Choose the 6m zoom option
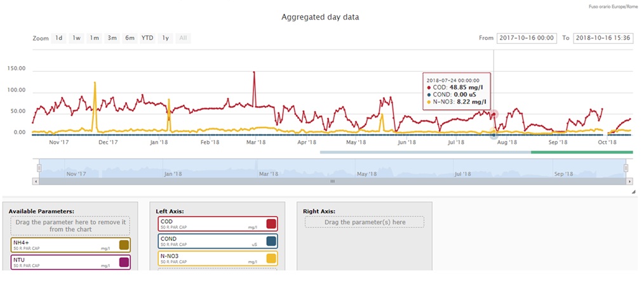644x292 pixels. (x=130, y=38)
